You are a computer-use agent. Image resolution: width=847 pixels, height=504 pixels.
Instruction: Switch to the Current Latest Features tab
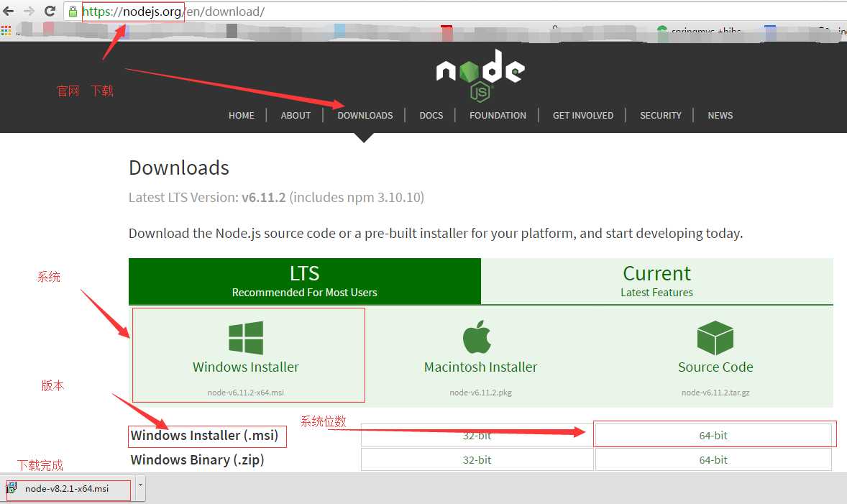point(657,281)
